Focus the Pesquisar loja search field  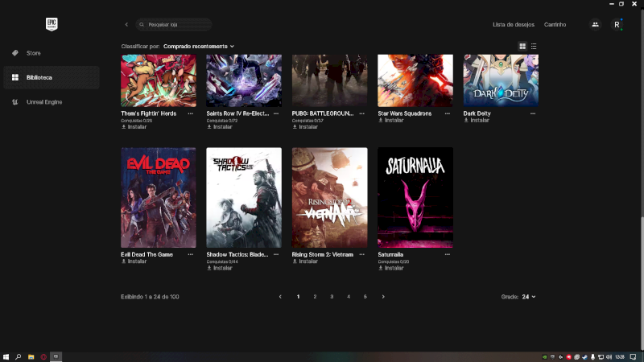(x=174, y=25)
